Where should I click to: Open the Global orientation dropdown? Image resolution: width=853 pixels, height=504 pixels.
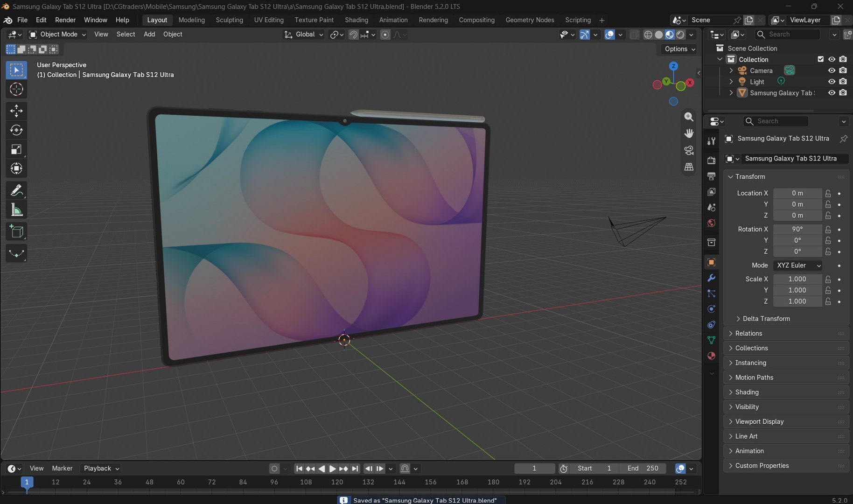point(303,35)
